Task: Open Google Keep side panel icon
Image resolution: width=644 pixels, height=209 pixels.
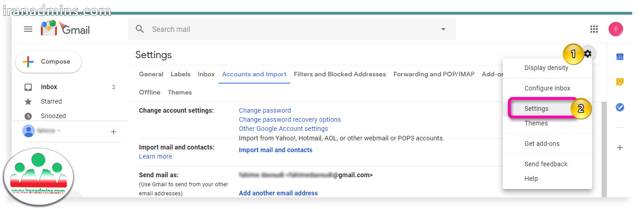Action: 619,82
